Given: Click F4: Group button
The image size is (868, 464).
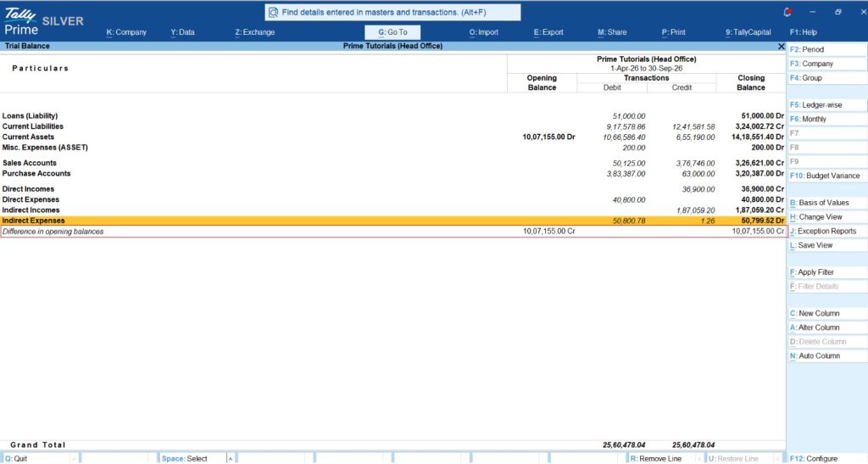Looking at the screenshot, I should (827, 78).
